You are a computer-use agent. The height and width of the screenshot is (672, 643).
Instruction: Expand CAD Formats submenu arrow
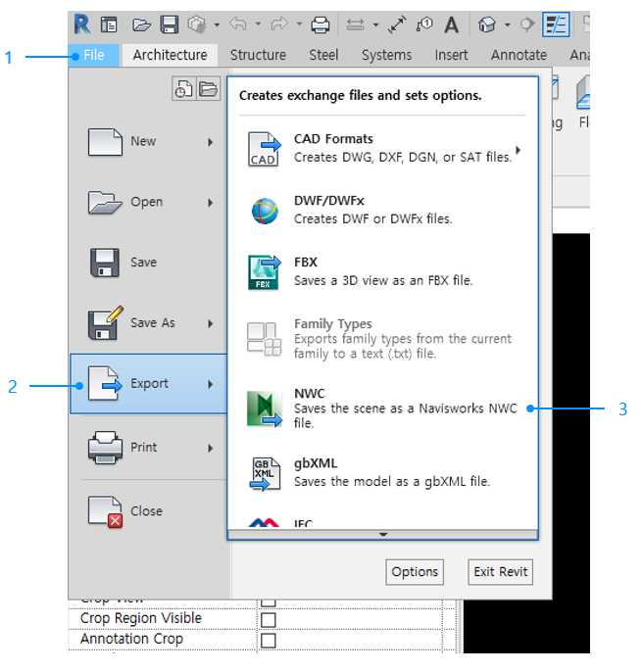pos(519,150)
